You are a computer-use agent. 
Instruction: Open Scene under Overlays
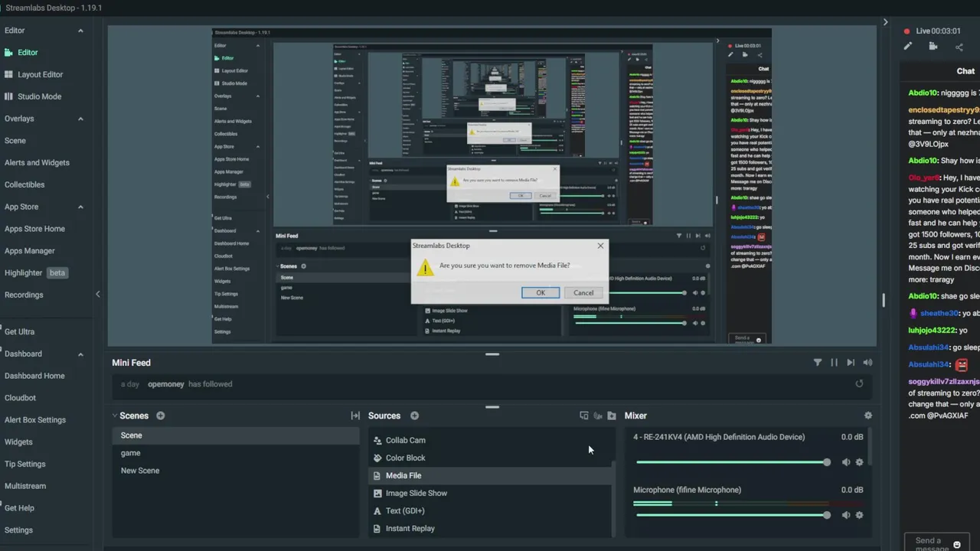[x=15, y=141]
